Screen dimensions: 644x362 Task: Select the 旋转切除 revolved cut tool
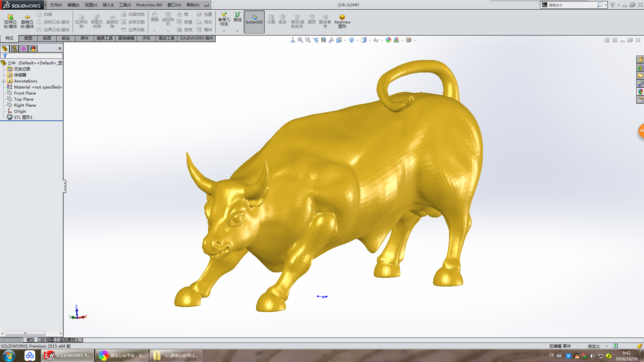point(112,21)
